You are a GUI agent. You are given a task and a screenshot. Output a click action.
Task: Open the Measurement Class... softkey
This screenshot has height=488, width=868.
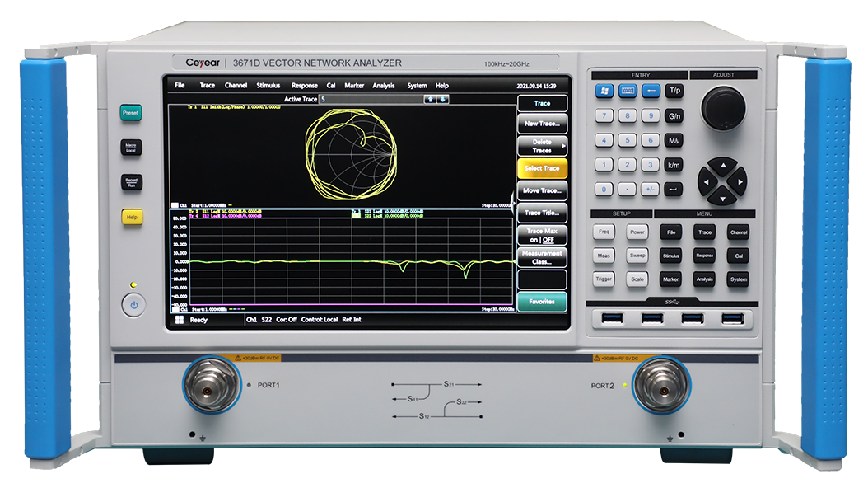[541, 257]
